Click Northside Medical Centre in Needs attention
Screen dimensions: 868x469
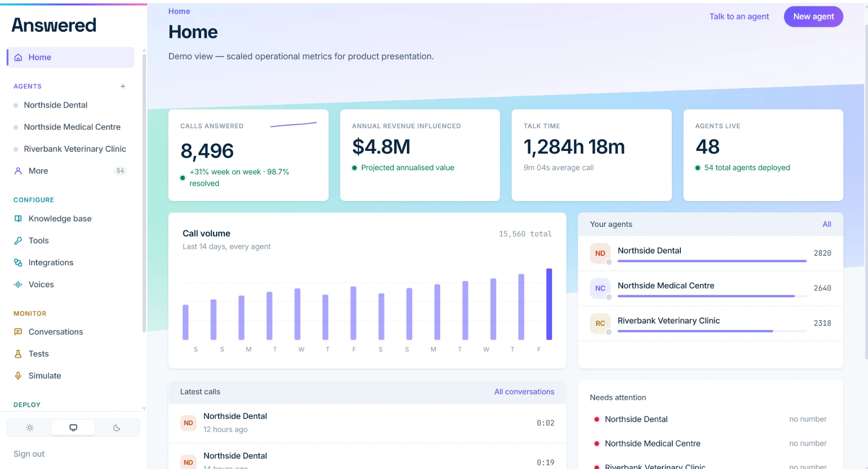[652, 444]
